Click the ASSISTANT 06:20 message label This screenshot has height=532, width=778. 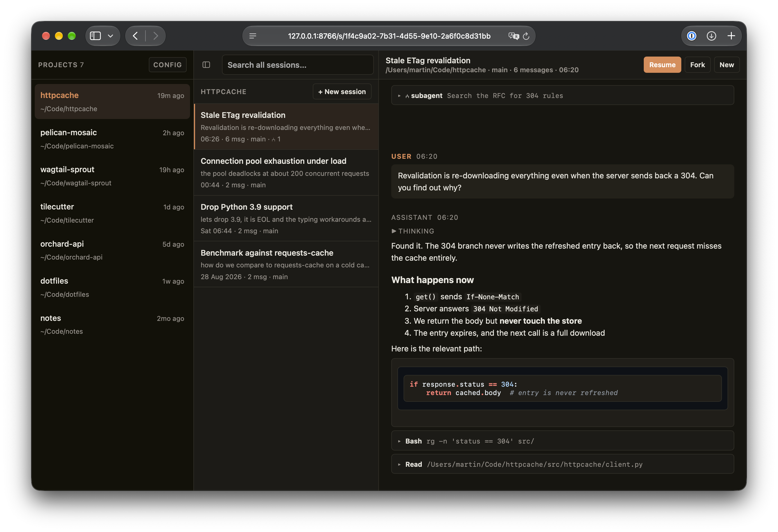[425, 217]
